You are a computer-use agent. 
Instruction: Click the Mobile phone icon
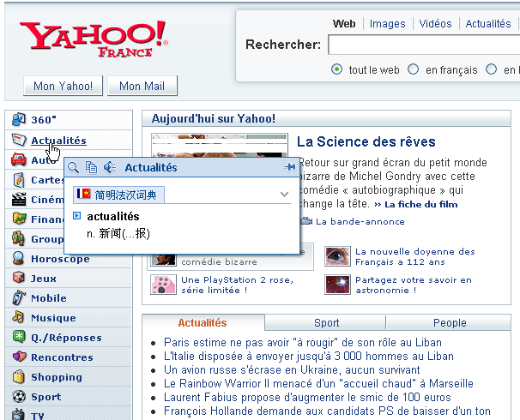19,297
